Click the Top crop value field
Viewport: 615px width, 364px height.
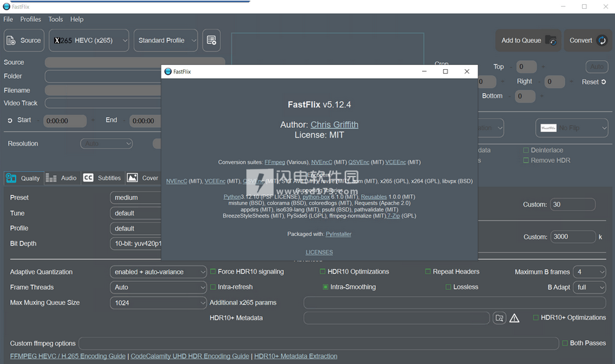[526, 66]
